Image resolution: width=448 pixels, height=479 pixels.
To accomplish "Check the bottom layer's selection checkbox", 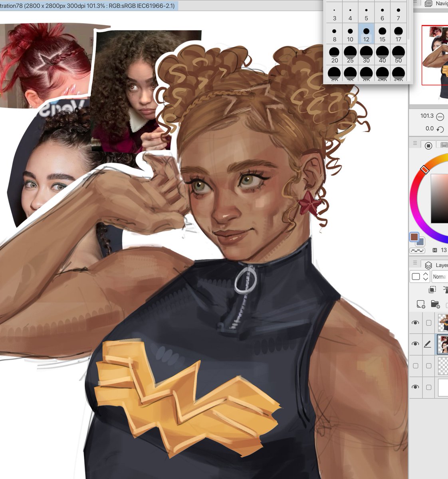I will tap(428, 387).
